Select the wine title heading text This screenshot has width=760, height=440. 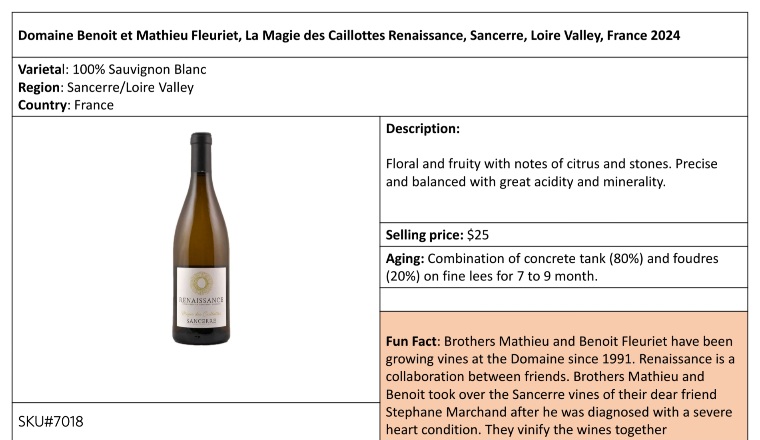(x=348, y=35)
